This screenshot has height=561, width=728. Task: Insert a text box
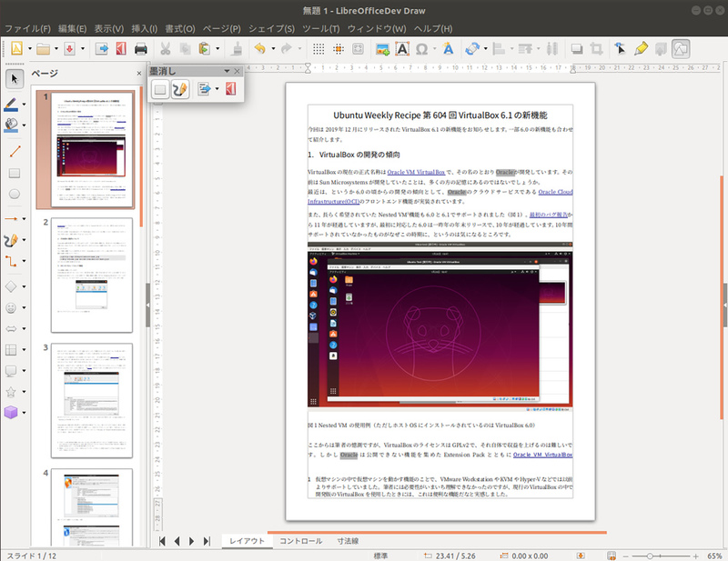click(402, 48)
